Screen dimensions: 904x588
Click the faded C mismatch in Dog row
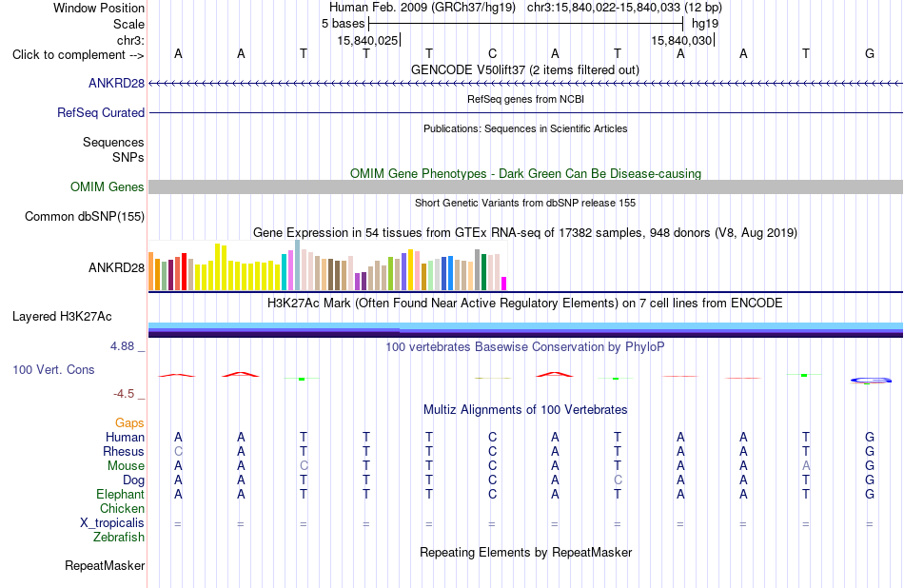click(x=618, y=480)
